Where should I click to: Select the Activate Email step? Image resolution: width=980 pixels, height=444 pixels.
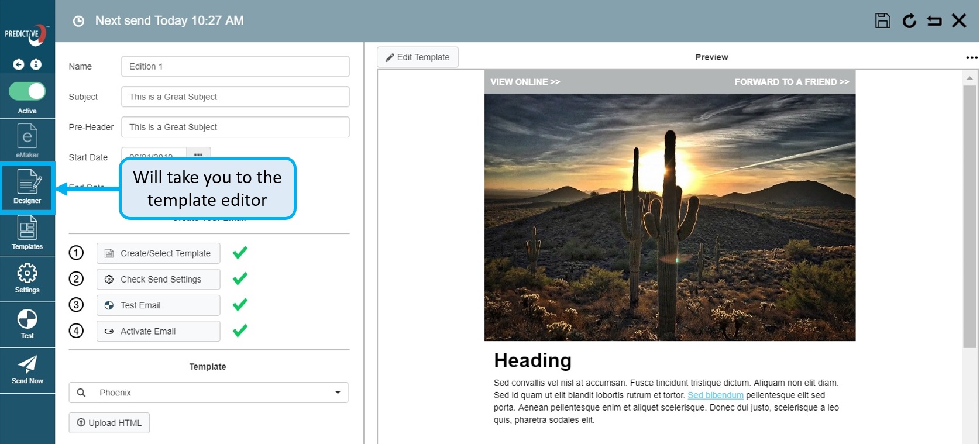click(159, 331)
